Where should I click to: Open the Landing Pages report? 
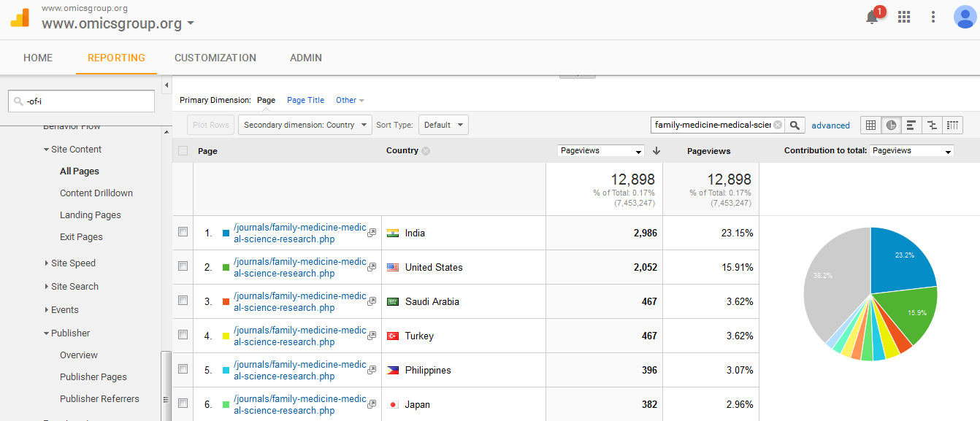pyautogui.click(x=91, y=215)
